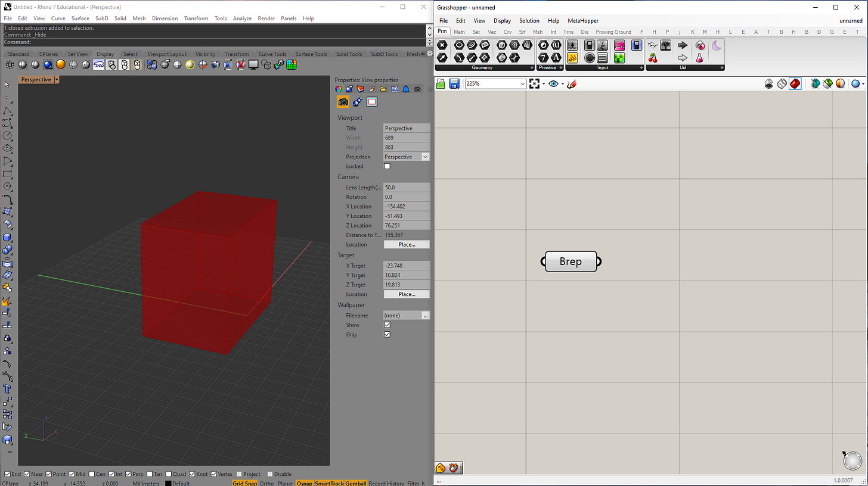Open the 225% zoom dropdown in Grasshopper
This screenshot has width=868, height=486.
[x=523, y=84]
